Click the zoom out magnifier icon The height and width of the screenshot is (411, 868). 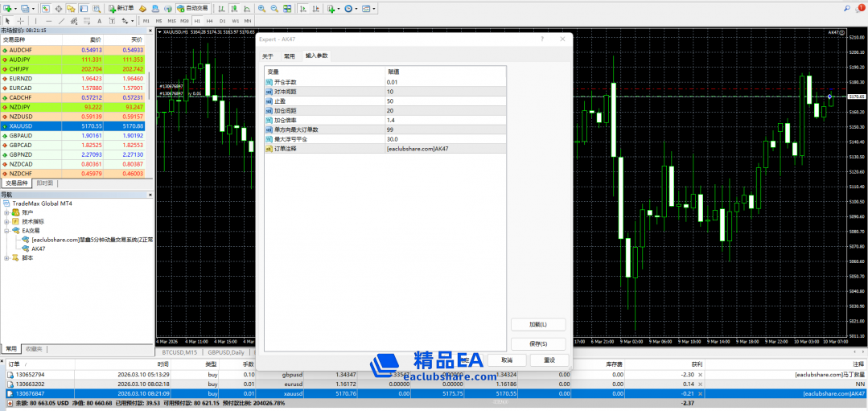pos(274,8)
